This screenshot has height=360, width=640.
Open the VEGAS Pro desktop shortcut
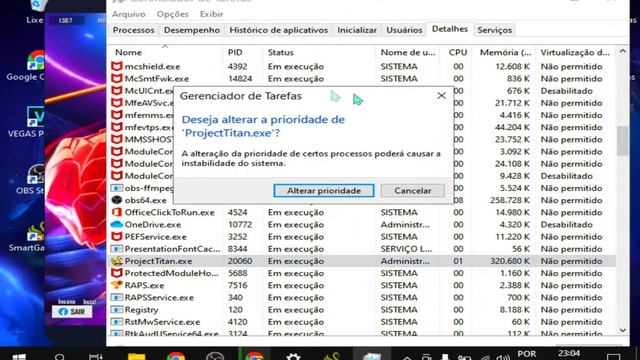coord(35,122)
